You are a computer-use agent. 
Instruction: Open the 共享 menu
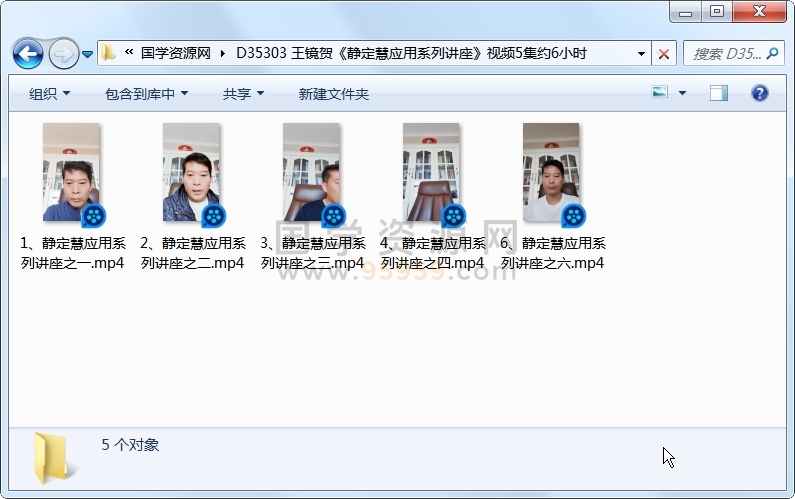[x=243, y=94]
